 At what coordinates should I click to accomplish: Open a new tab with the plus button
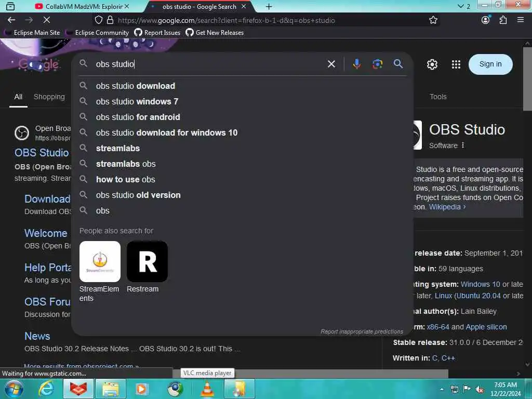[269, 6]
